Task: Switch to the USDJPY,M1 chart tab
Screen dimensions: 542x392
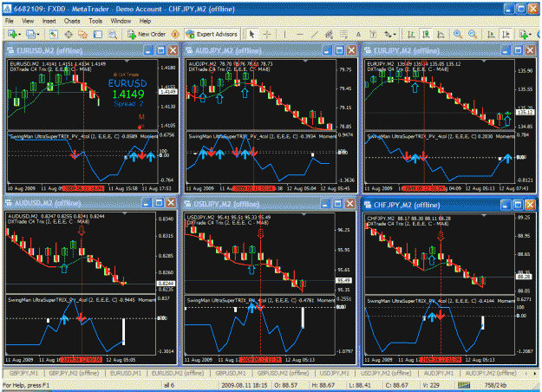Action: (x=334, y=374)
